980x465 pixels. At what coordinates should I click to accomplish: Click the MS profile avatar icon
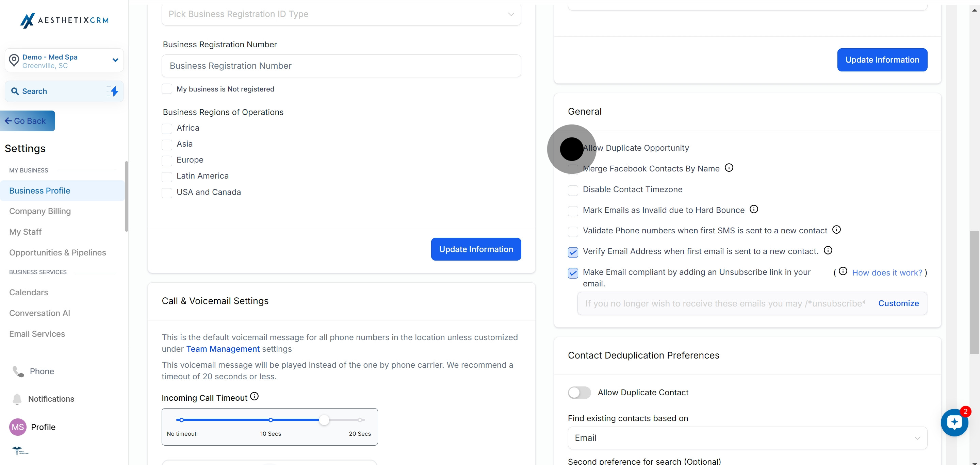coord(17,427)
